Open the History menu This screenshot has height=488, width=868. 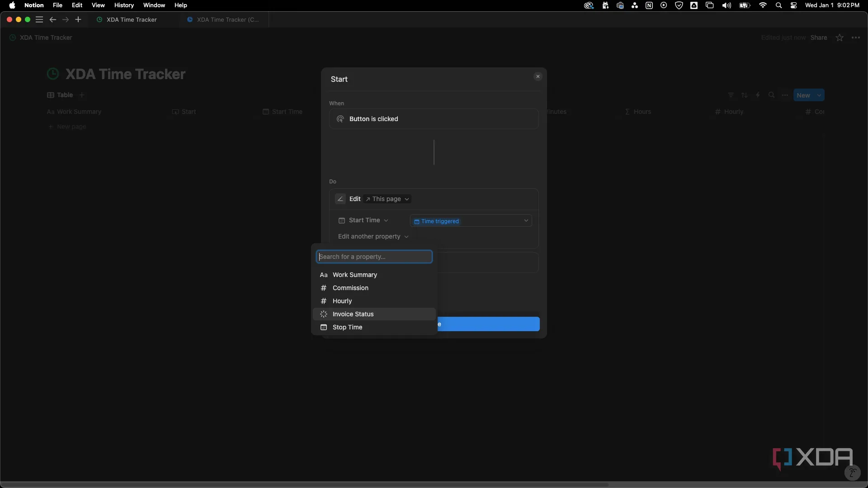pyautogui.click(x=124, y=5)
